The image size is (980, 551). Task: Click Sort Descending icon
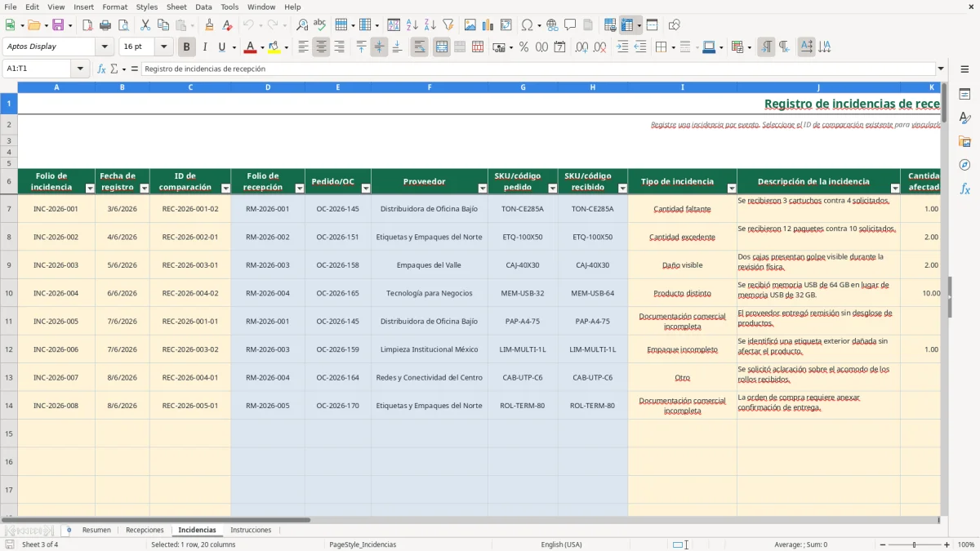(430, 25)
